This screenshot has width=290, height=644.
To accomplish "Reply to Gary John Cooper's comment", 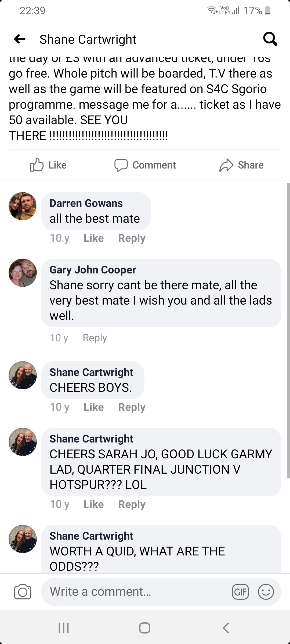I will point(95,338).
